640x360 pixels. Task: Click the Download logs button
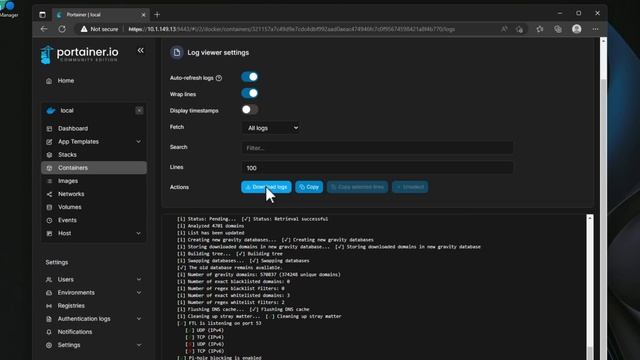[x=266, y=187]
